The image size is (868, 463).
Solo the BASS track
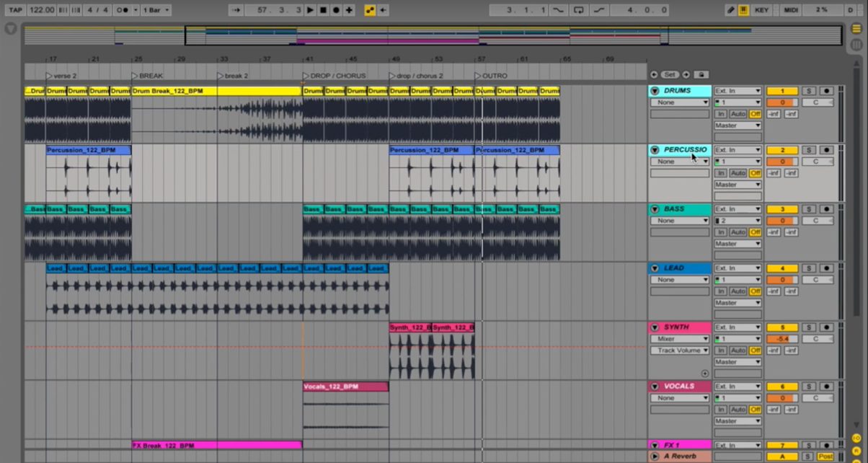coord(810,208)
